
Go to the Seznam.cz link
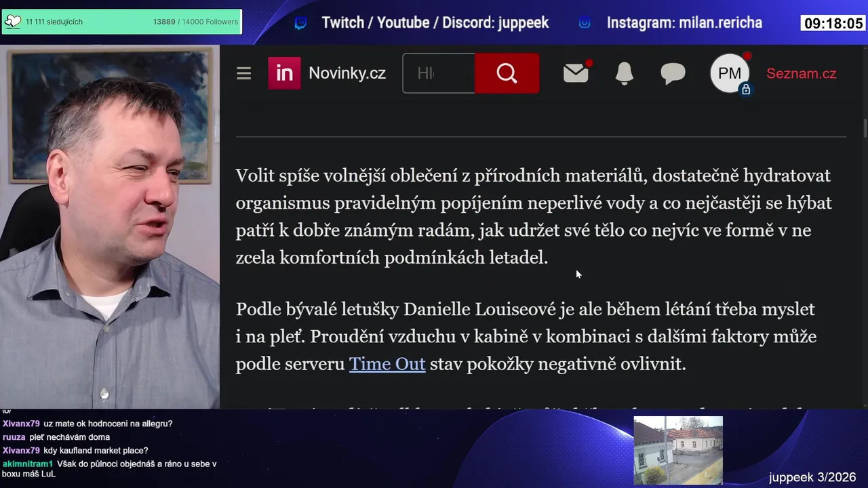coord(801,73)
